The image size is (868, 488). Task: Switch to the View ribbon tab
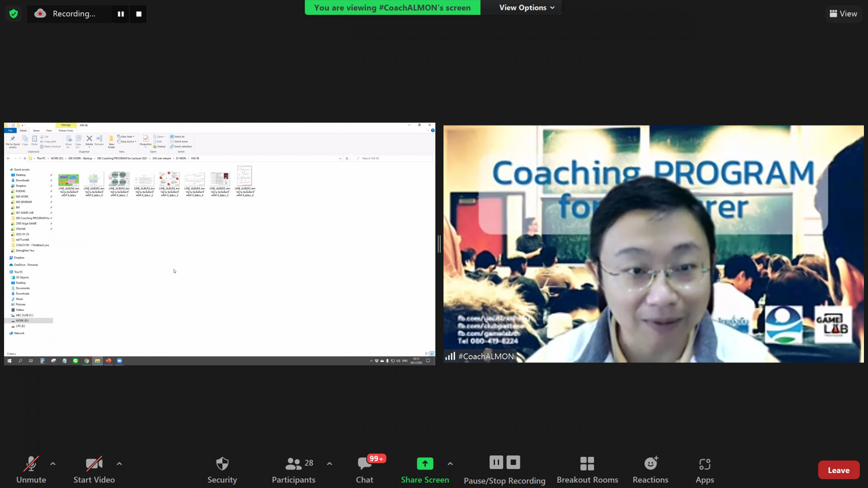tap(49, 131)
